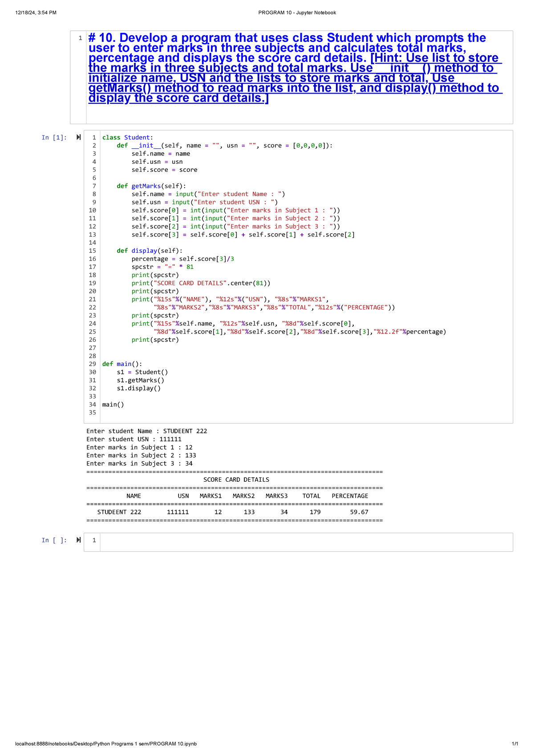Click the 'MARKS2' column header in output
The height and width of the screenshot is (756, 534).
coord(244,496)
